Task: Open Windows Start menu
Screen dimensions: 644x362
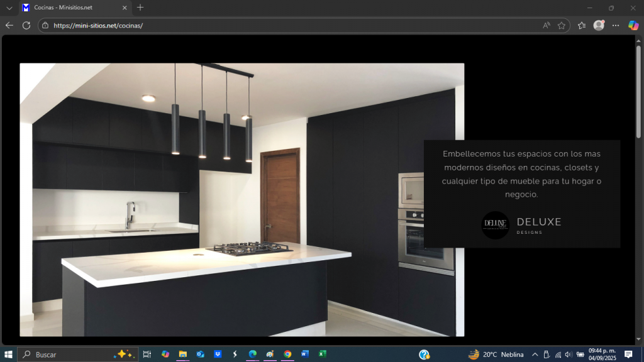Action: [x=8, y=354]
